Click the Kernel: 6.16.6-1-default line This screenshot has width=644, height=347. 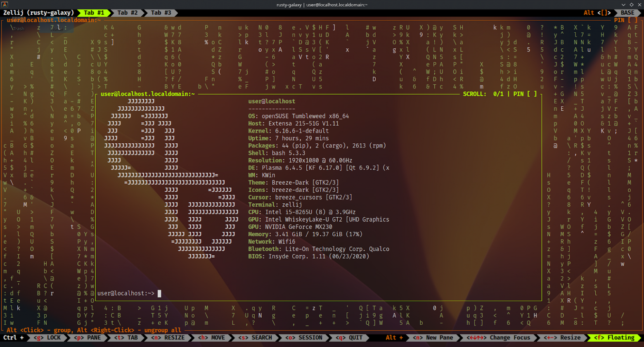tap(289, 131)
